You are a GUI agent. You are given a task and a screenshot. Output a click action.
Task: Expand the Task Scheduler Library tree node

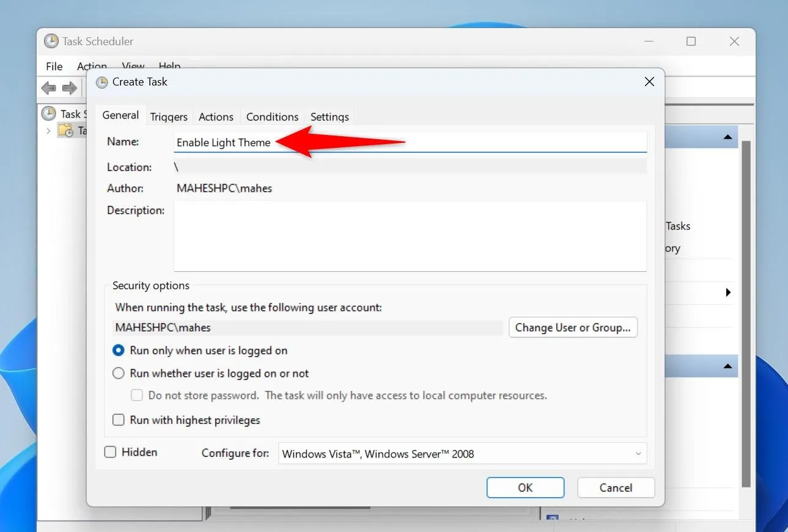[48, 130]
